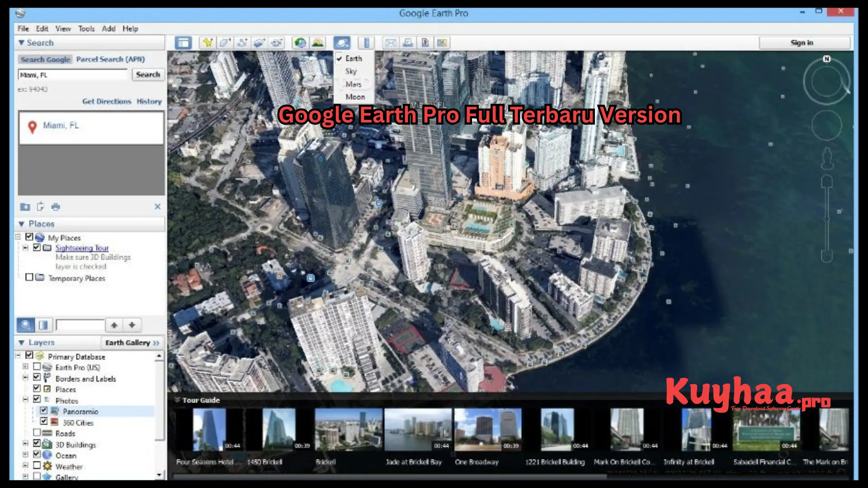Collapse the Tour Guide chevron

(177, 400)
